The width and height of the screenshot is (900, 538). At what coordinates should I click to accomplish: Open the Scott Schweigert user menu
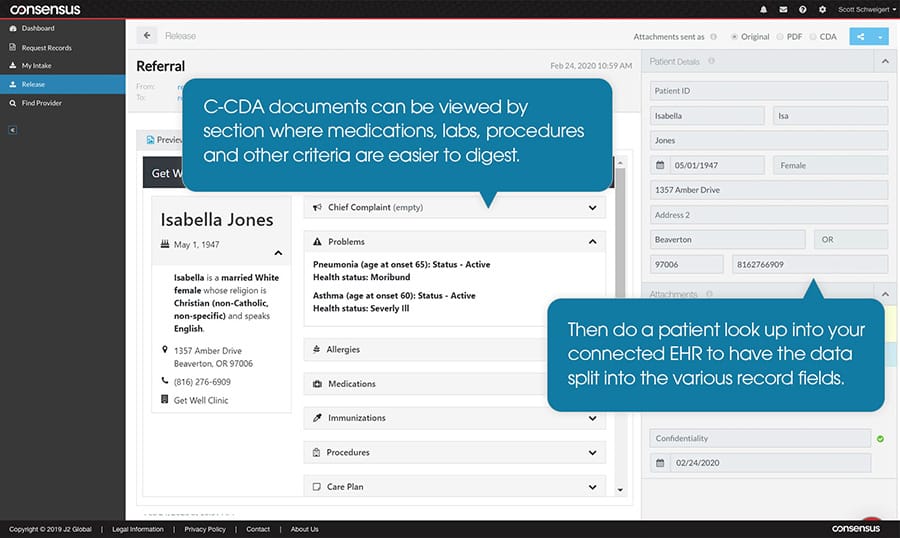coord(866,9)
